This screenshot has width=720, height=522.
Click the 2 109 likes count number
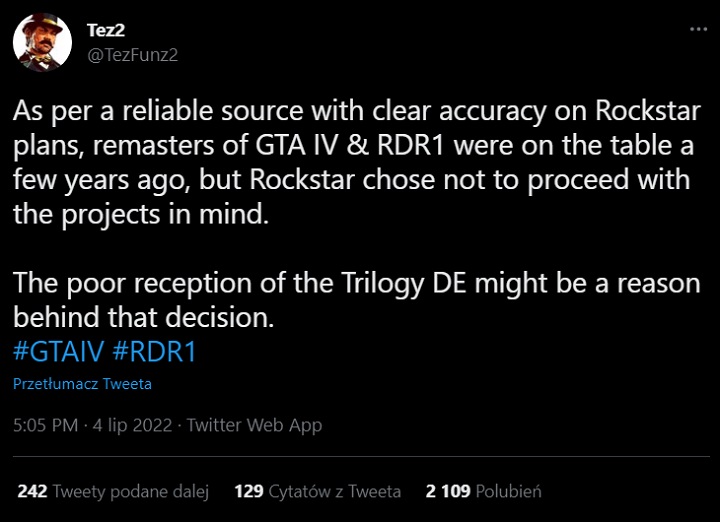click(x=448, y=491)
